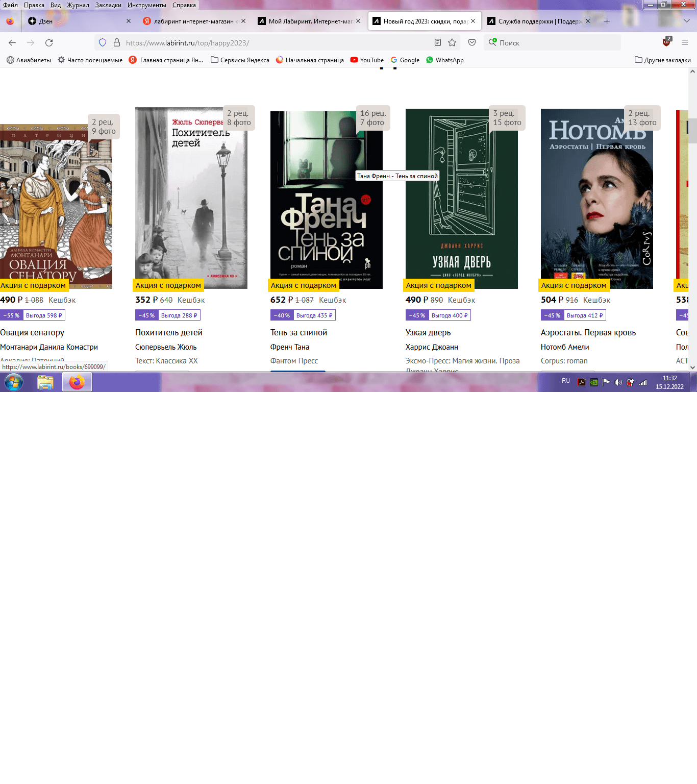Screen dimensions: 697x784
Task: Open author link 'Харрис Джоанн'
Action: 432,347
